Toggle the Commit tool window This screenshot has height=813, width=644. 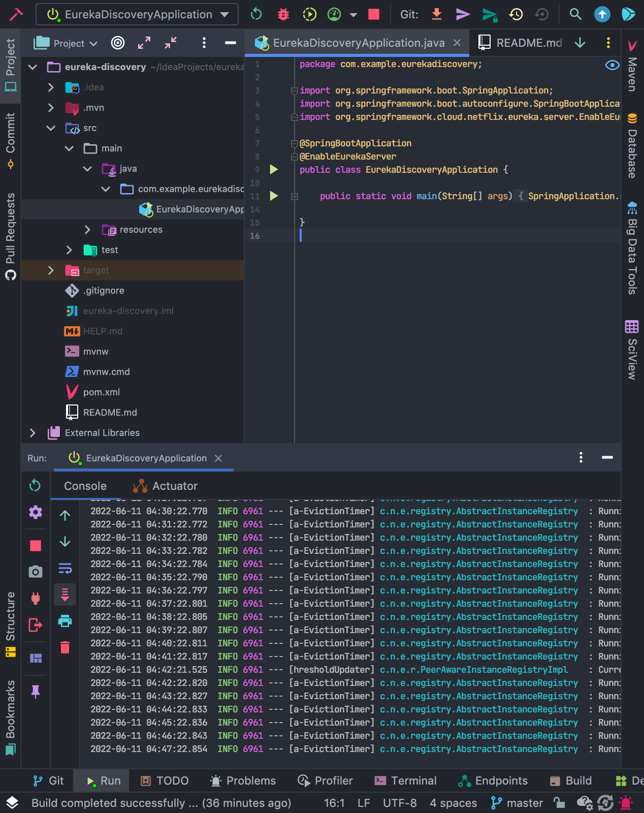click(10, 141)
